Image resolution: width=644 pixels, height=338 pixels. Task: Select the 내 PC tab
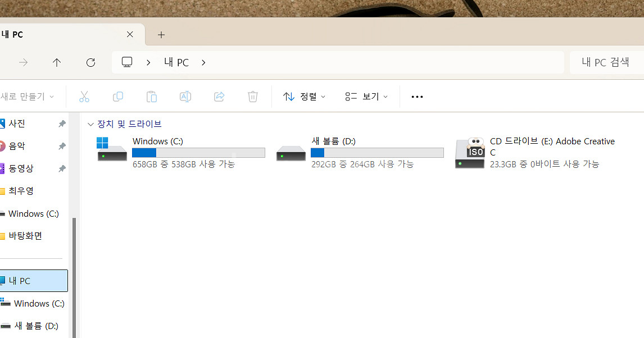[72, 34]
